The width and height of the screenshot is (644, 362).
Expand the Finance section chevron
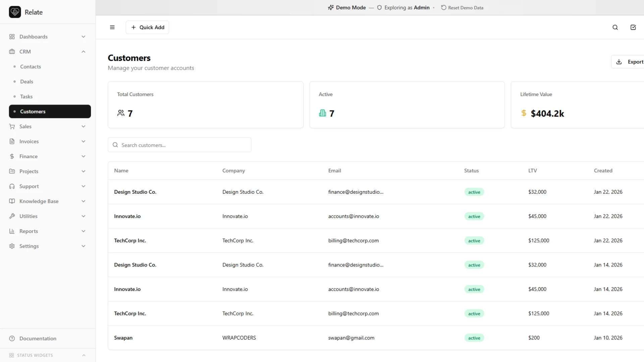[84, 157]
